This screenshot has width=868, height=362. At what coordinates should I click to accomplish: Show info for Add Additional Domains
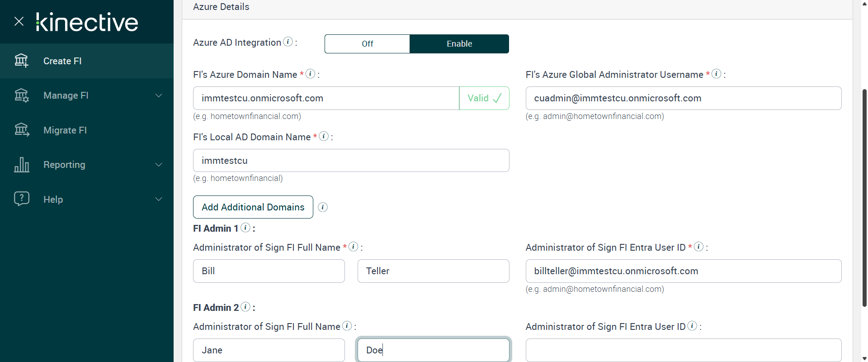(x=323, y=207)
